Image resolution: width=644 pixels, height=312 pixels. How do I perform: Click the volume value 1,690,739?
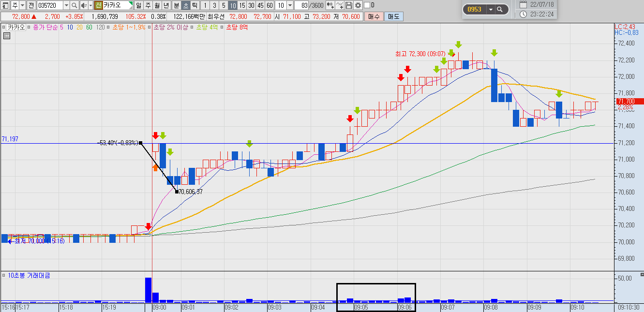pos(105,16)
